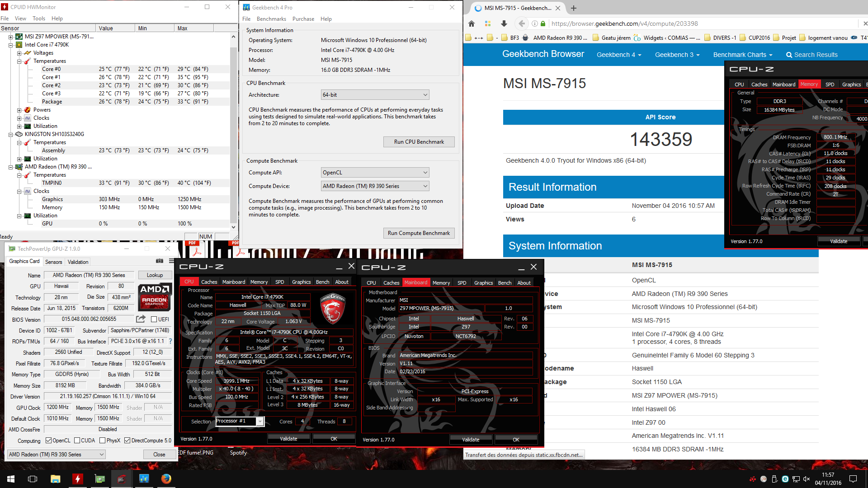Click GPU-Z screenshot camera icon
Screen dimensions: 868x488
click(x=160, y=261)
